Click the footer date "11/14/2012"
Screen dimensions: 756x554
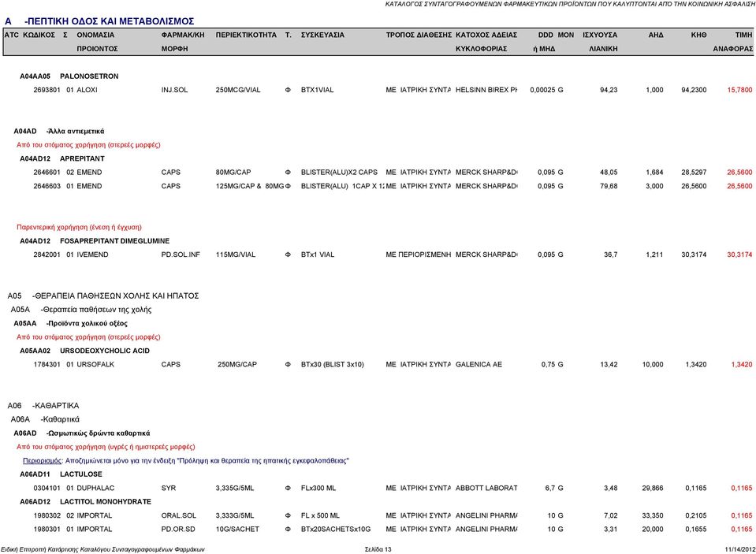(x=739, y=549)
